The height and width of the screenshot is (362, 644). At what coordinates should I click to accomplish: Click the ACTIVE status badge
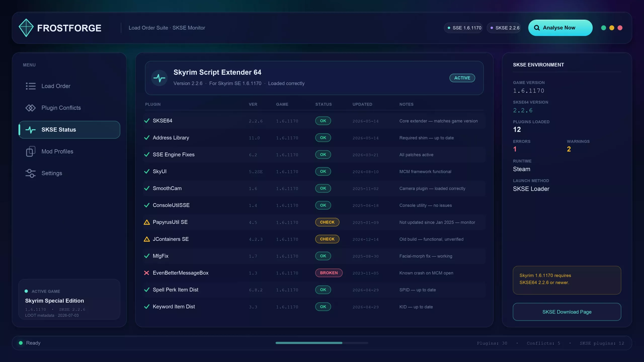pos(462,78)
